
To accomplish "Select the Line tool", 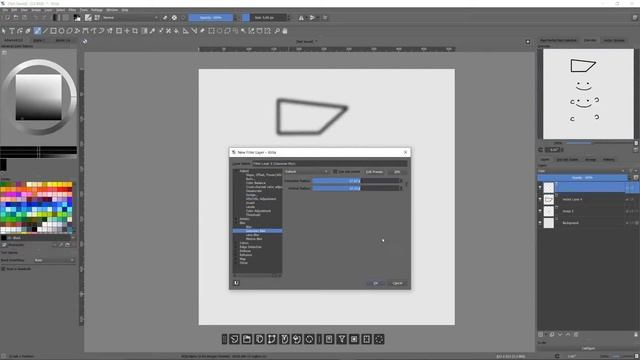I will click(x=45, y=31).
